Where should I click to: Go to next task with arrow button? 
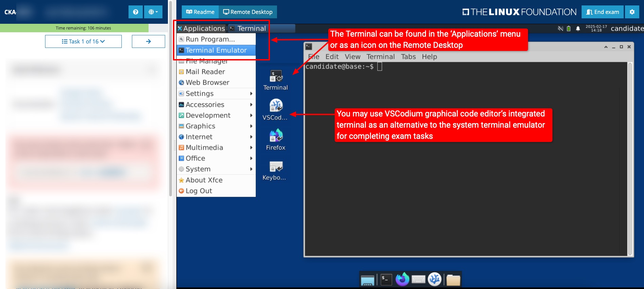[148, 41]
